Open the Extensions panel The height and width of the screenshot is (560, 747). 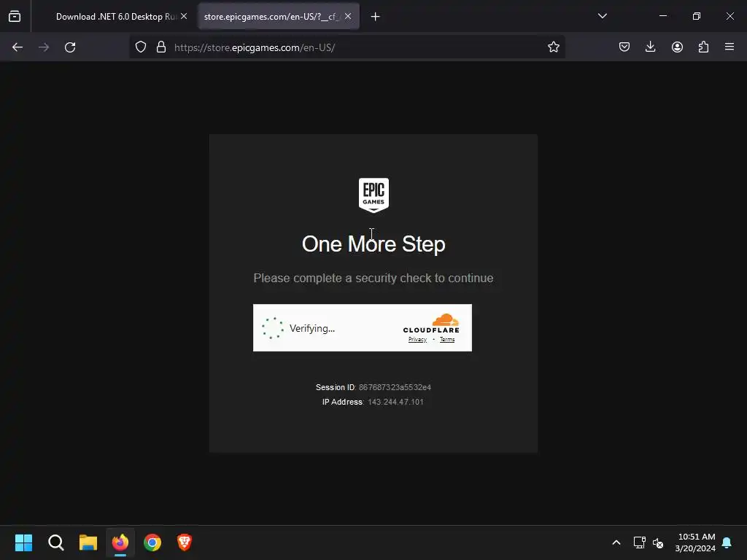tap(703, 47)
